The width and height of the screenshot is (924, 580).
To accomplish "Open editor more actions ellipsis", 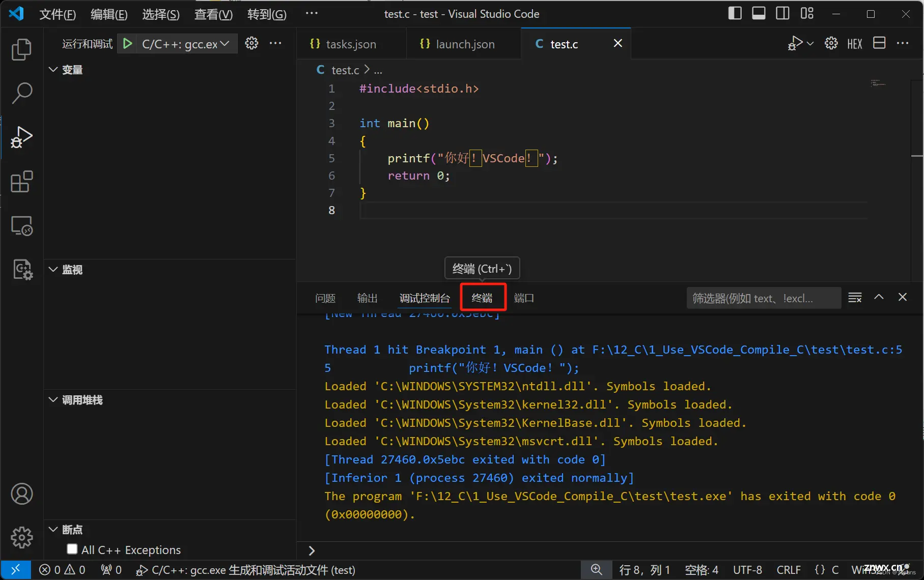I will point(903,43).
